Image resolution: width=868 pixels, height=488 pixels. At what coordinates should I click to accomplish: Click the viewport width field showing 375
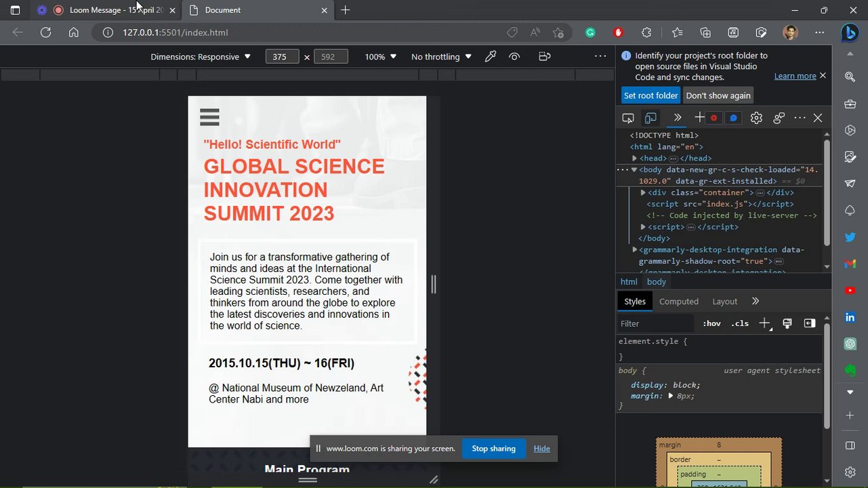click(x=283, y=57)
